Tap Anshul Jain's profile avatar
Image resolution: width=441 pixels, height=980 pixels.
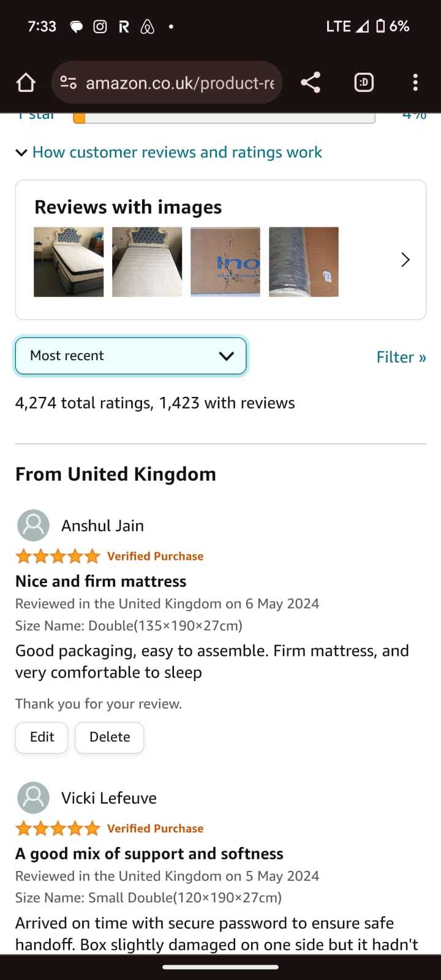[x=33, y=526]
